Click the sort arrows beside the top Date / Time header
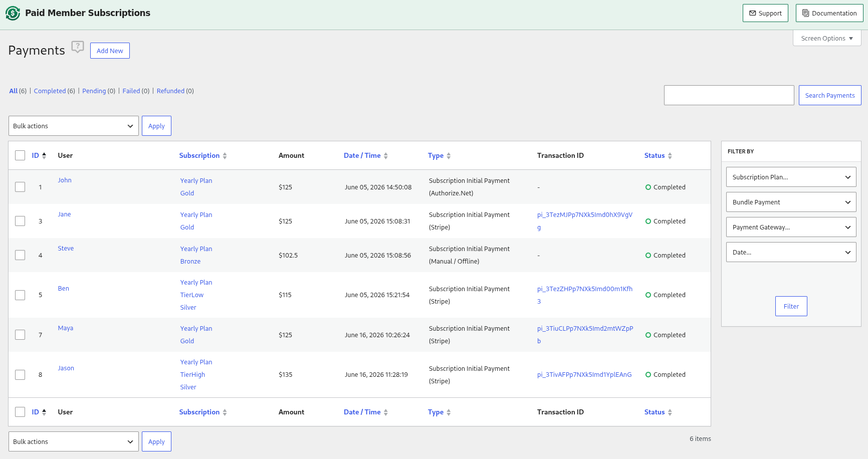 386,156
